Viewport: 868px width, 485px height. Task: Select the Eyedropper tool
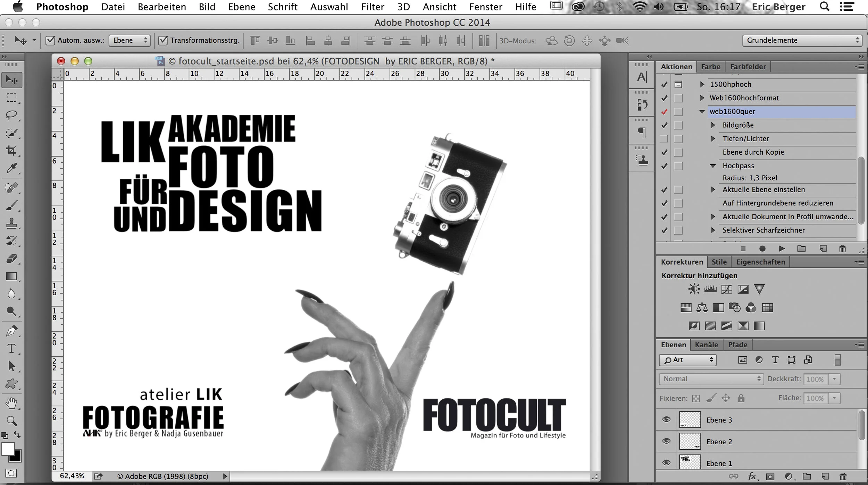pyautogui.click(x=11, y=169)
